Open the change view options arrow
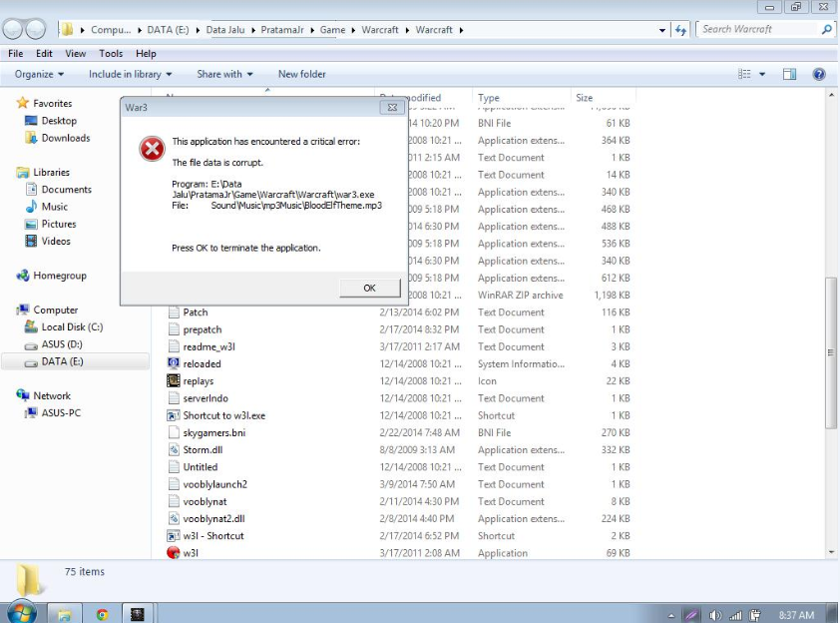840x623 pixels. (x=762, y=74)
